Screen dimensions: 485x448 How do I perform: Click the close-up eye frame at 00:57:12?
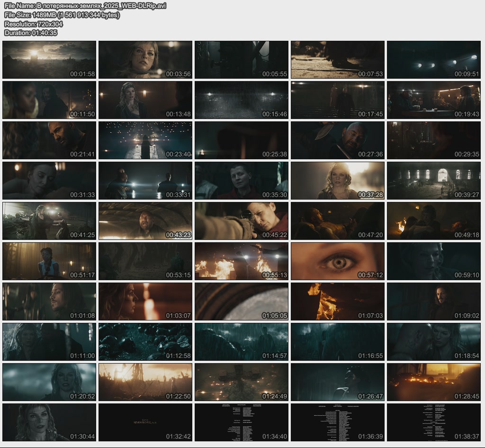338,261
